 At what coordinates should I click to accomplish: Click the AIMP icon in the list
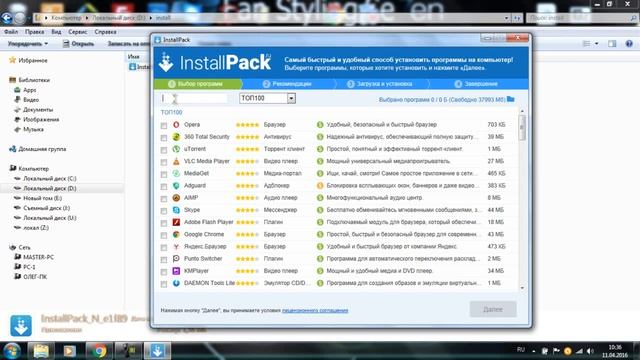[176, 198]
